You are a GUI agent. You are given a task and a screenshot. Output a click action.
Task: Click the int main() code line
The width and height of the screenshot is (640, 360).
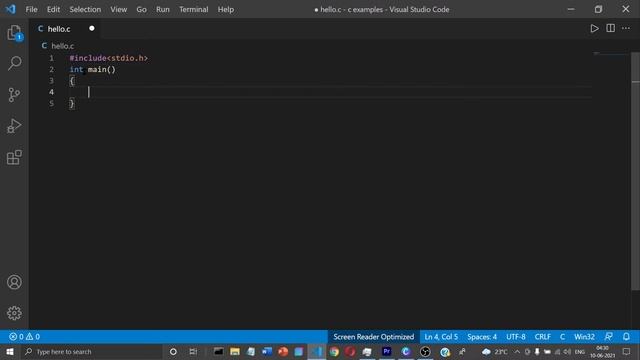[93, 69]
